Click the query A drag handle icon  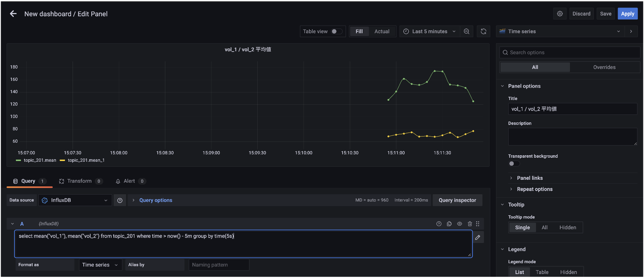point(478,224)
